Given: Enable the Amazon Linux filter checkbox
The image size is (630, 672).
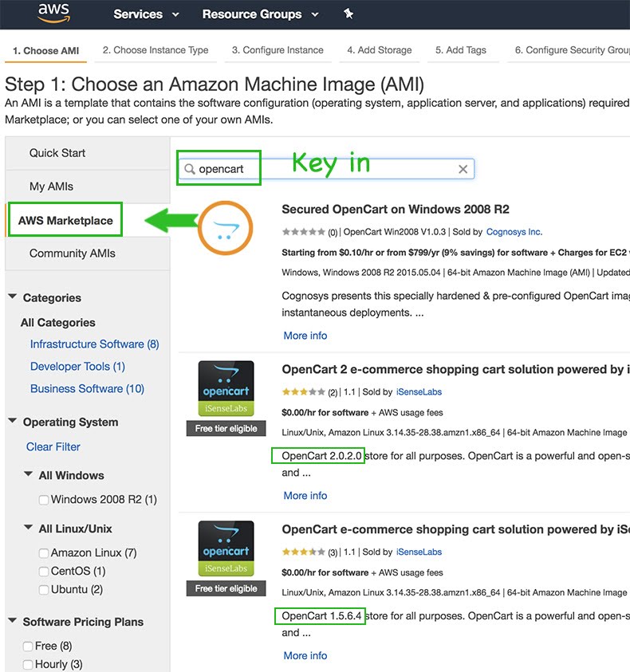Looking at the screenshot, I should (44, 553).
